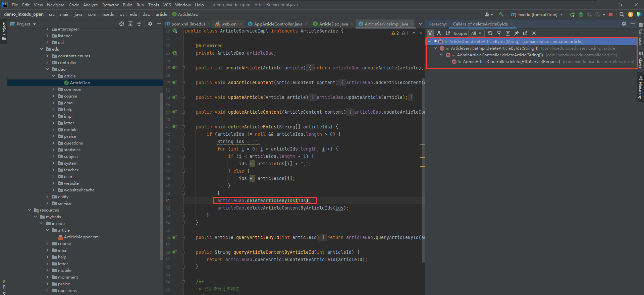Open the user account icon in toolbar
Screen dimensions: 644x295
(x=488, y=14)
